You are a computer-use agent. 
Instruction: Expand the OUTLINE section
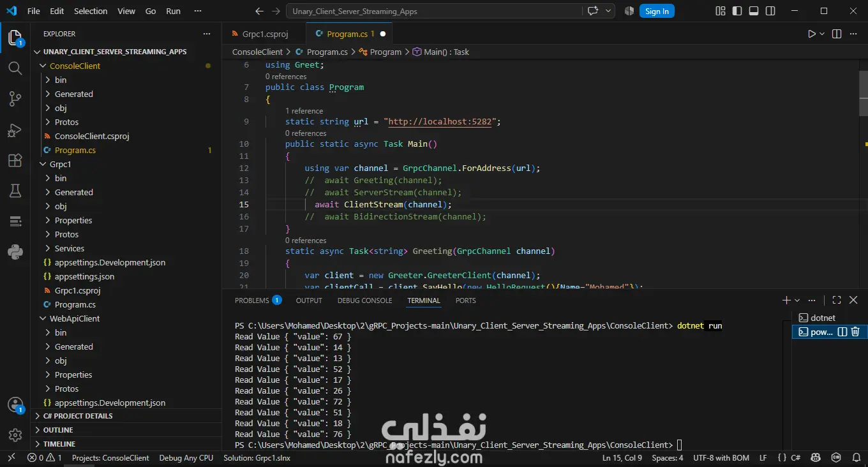[126, 430]
